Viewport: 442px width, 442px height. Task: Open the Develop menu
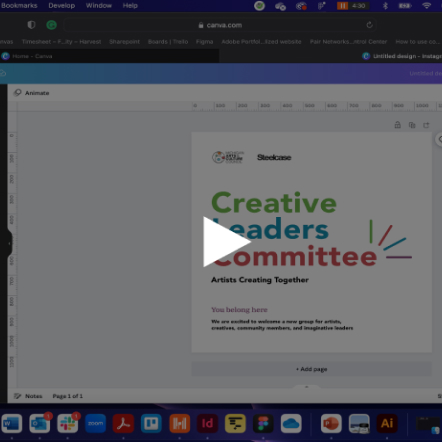click(62, 6)
